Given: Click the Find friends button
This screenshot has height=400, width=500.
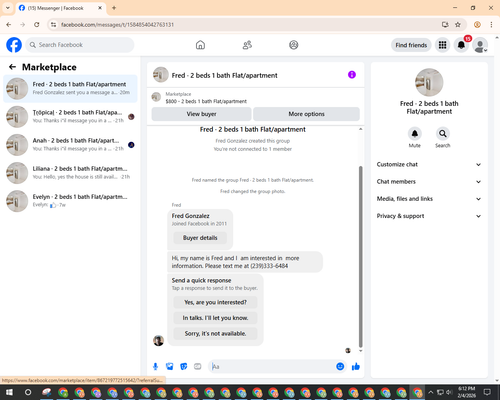Looking at the screenshot, I should [x=411, y=45].
